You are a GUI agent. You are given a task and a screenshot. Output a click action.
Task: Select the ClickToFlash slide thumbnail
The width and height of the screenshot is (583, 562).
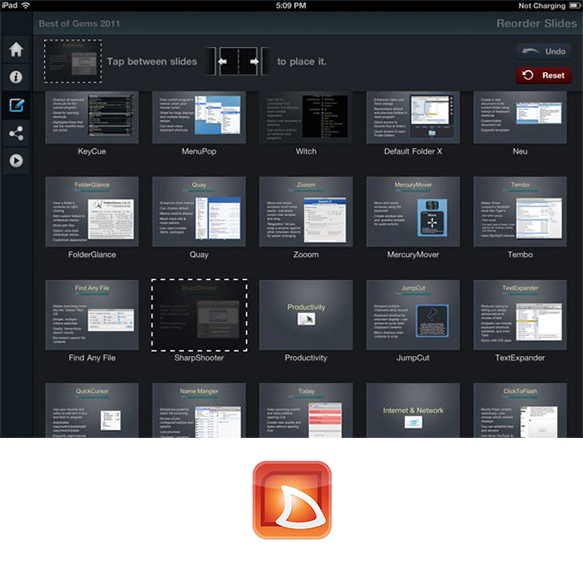520,410
